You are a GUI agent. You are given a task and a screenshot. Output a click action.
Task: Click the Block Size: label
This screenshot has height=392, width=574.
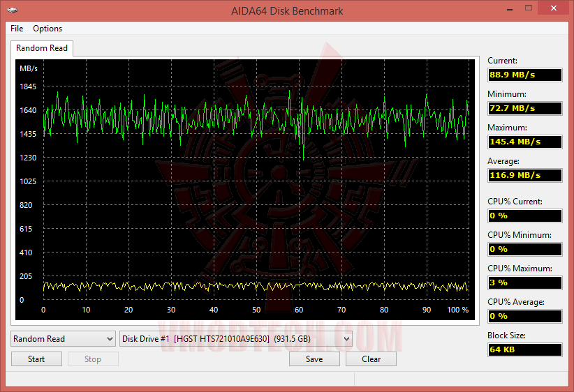506,336
